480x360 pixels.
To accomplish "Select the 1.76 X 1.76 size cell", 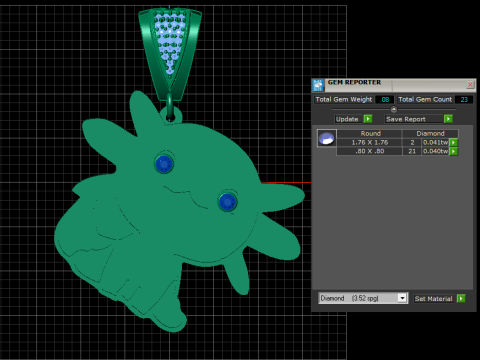I will click(x=370, y=142).
